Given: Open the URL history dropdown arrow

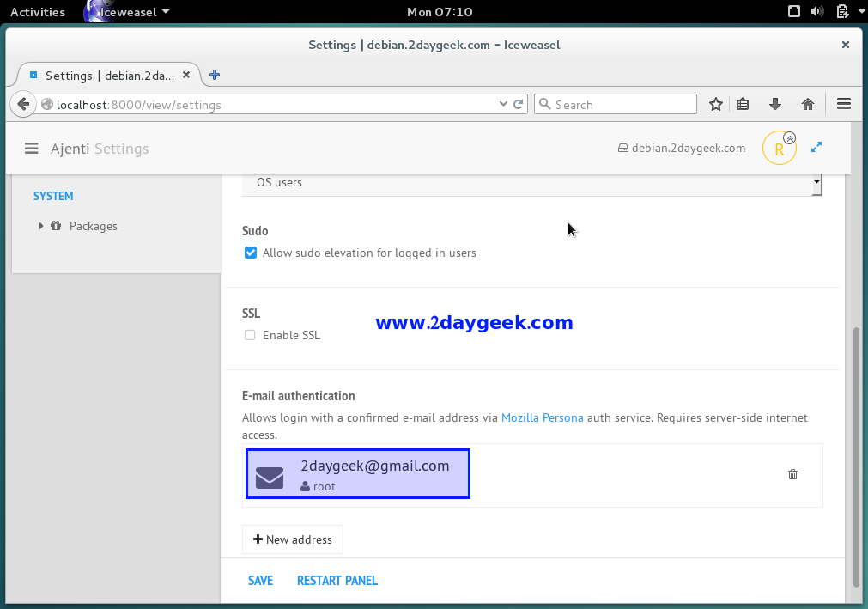Looking at the screenshot, I should [x=503, y=104].
